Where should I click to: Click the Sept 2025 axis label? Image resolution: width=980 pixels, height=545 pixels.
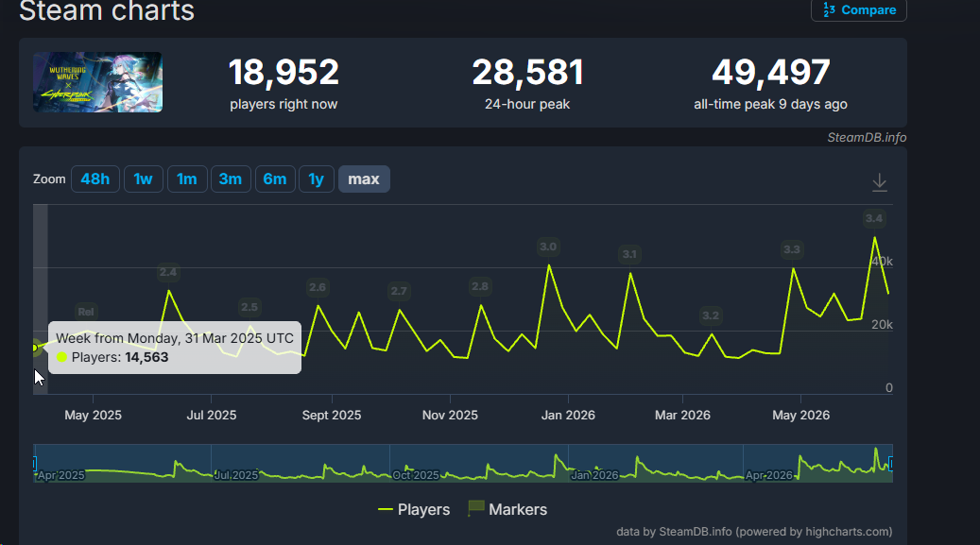coord(332,415)
